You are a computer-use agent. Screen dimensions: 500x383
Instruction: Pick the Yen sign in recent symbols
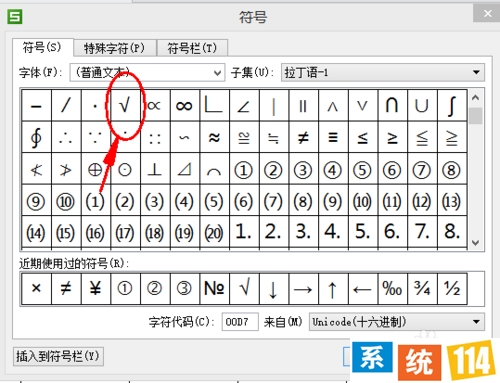[95, 288]
